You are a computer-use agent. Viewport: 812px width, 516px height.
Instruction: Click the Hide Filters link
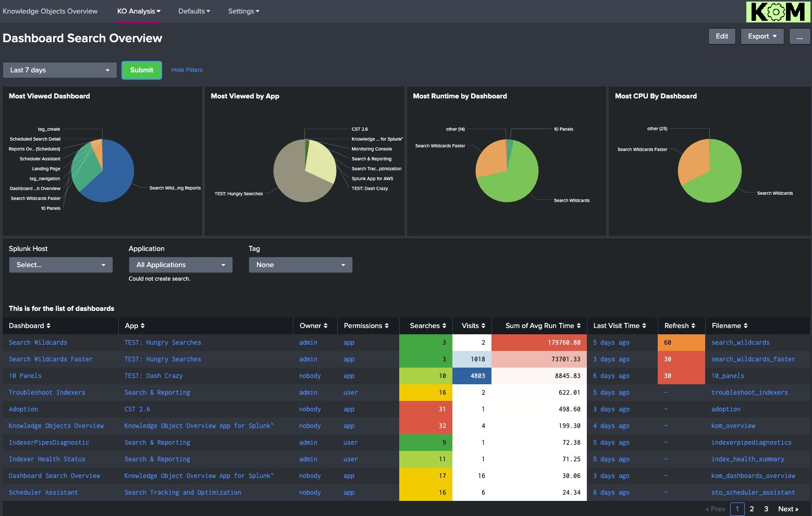[x=187, y=70]
